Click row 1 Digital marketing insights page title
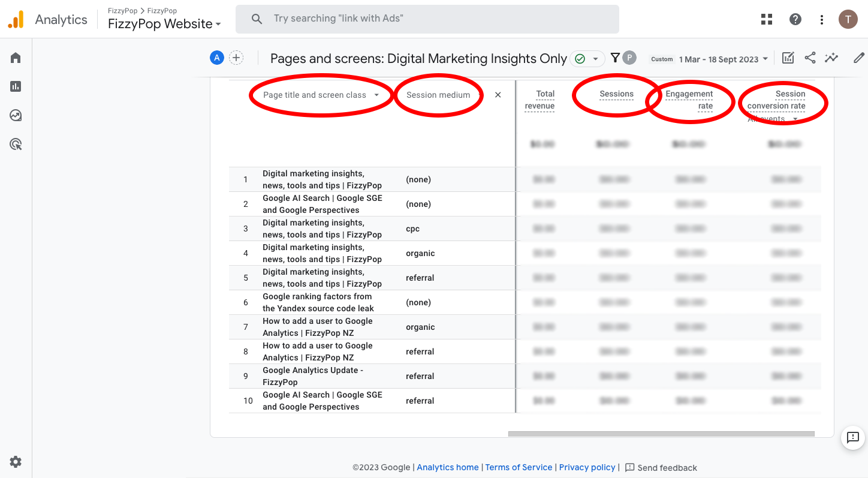This screenshot has height=478, width=868. (322, 179)
